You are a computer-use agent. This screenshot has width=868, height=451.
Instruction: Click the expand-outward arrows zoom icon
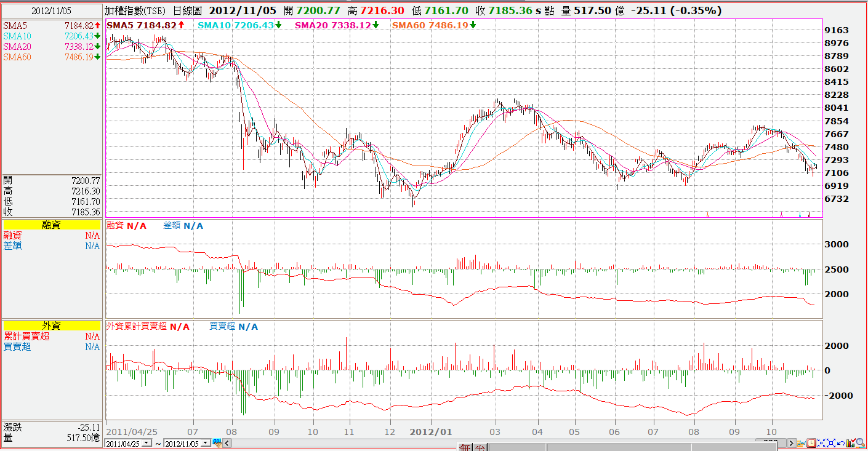pyautogui.click(x=831, y=444)
